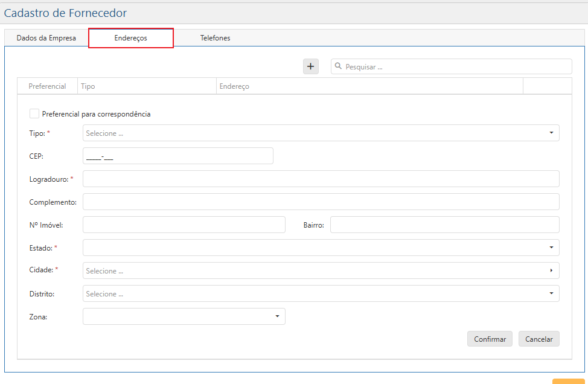Open the Tipo dropdown

click(321, 133)
